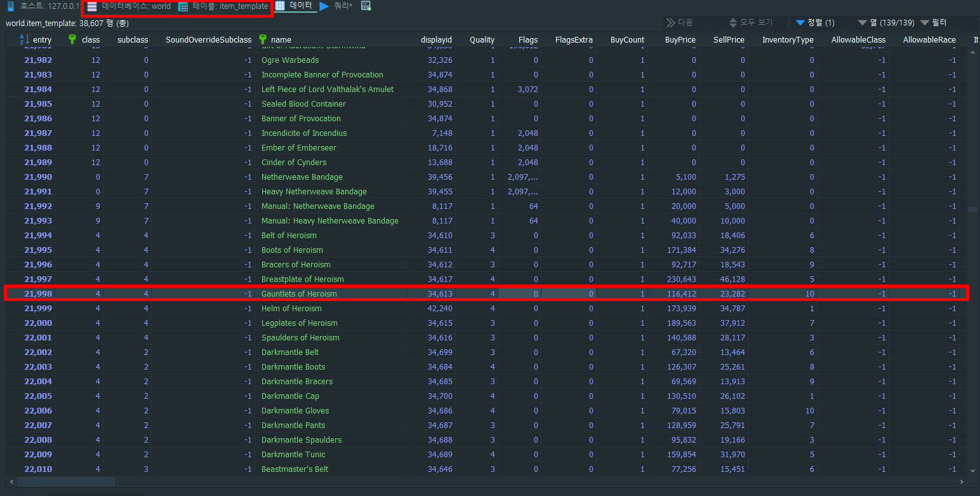This screenshot has height=496, width=980.
Task: Click the Quality column header
Action: (482, 39)
